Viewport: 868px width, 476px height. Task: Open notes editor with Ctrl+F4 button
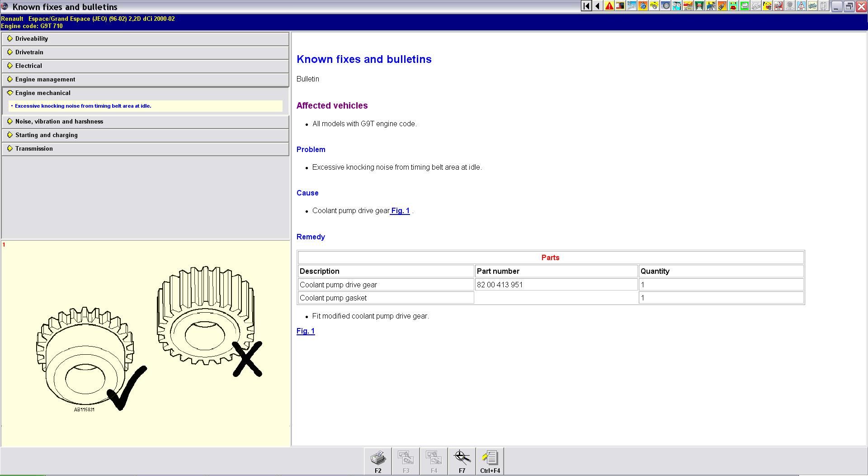[490, 461]
